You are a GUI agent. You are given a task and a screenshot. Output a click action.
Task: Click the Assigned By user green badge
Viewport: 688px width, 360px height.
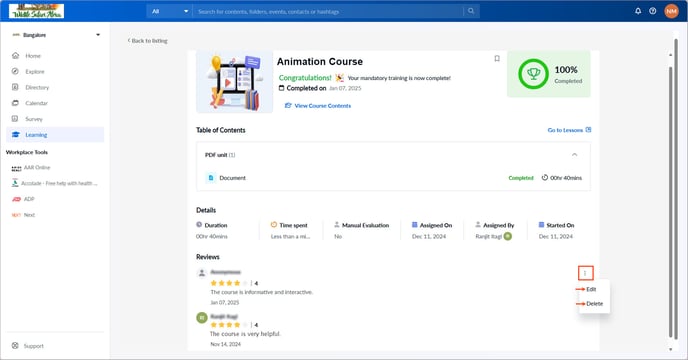pyautogui.click(x=508, y=236)
